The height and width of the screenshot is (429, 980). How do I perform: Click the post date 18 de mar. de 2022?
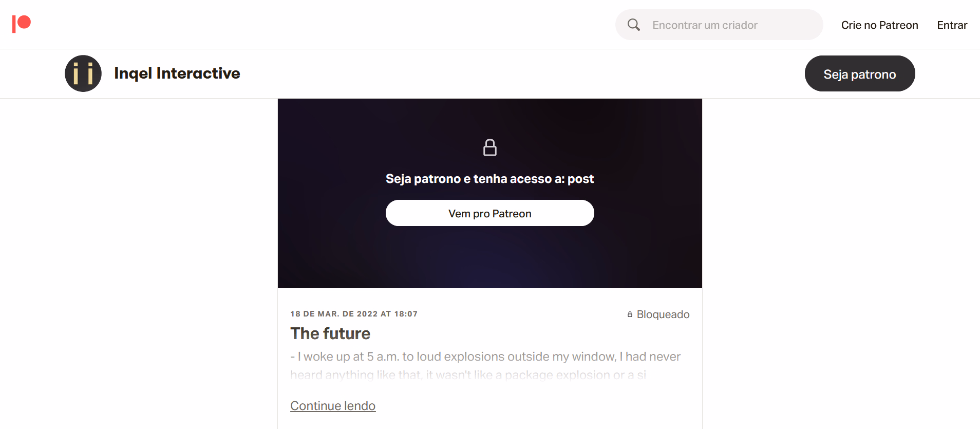[334, 314]
